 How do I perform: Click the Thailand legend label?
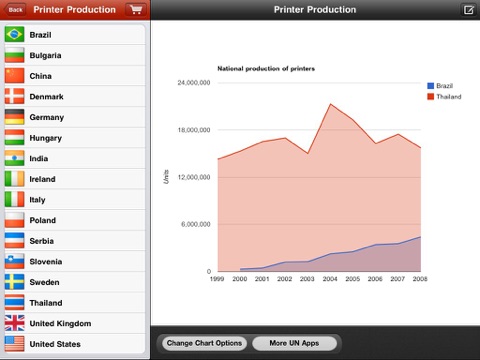(449, 97)
